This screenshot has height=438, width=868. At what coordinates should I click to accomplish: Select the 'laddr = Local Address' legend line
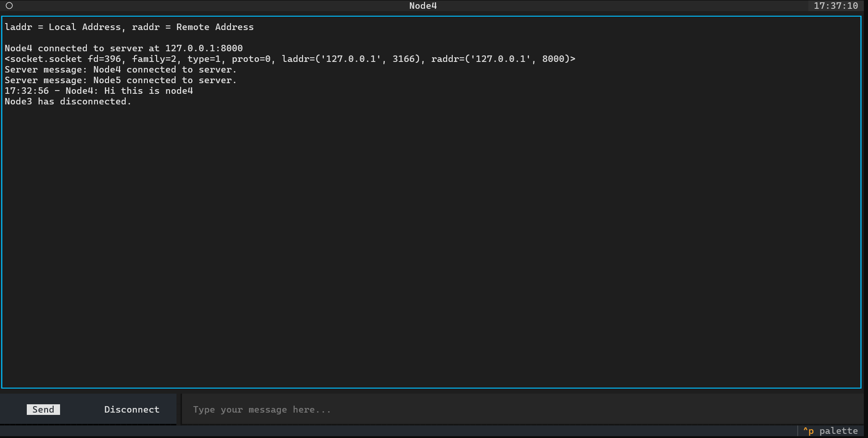coord(129,27)
